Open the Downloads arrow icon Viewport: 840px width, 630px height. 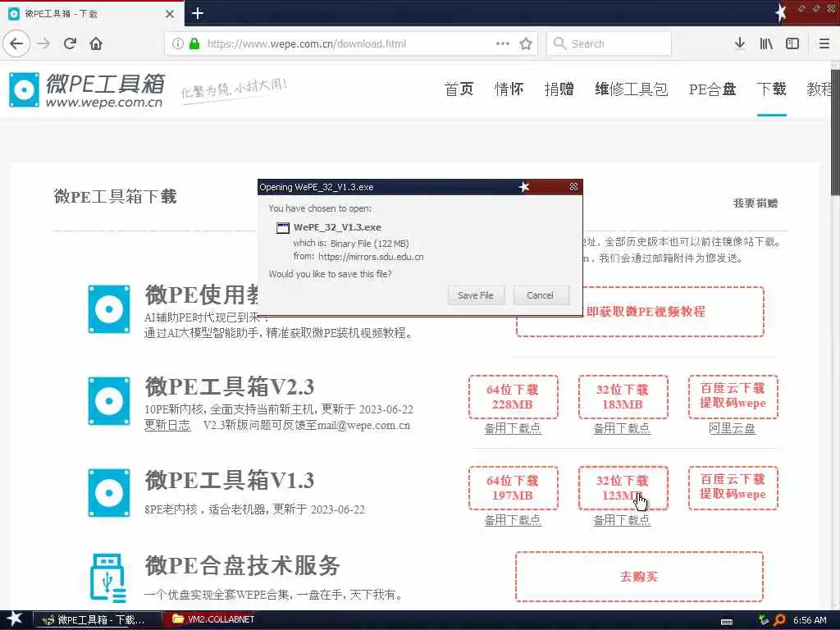tap(740, 43)
